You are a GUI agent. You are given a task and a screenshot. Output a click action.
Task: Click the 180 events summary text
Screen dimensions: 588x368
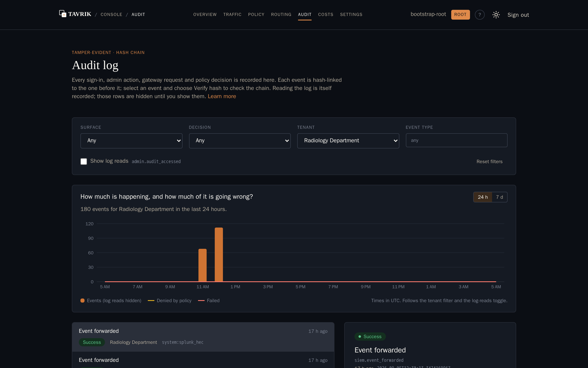(153, 209)
